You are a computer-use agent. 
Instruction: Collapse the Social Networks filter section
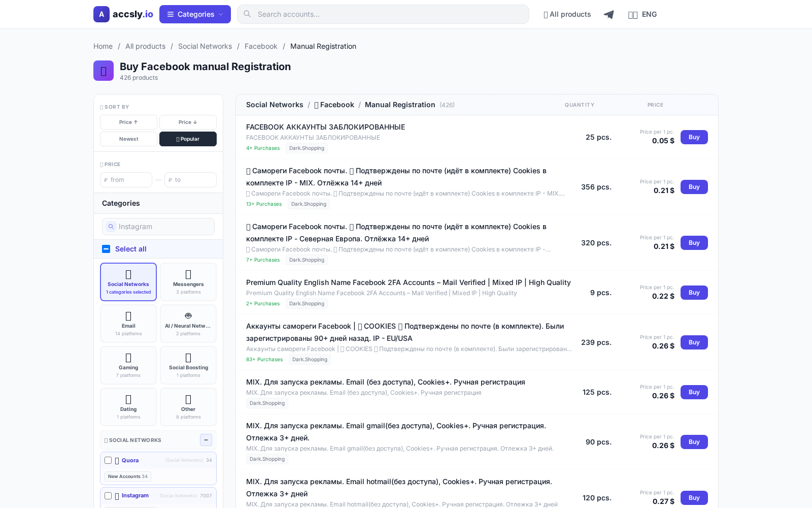coord(206,440)
